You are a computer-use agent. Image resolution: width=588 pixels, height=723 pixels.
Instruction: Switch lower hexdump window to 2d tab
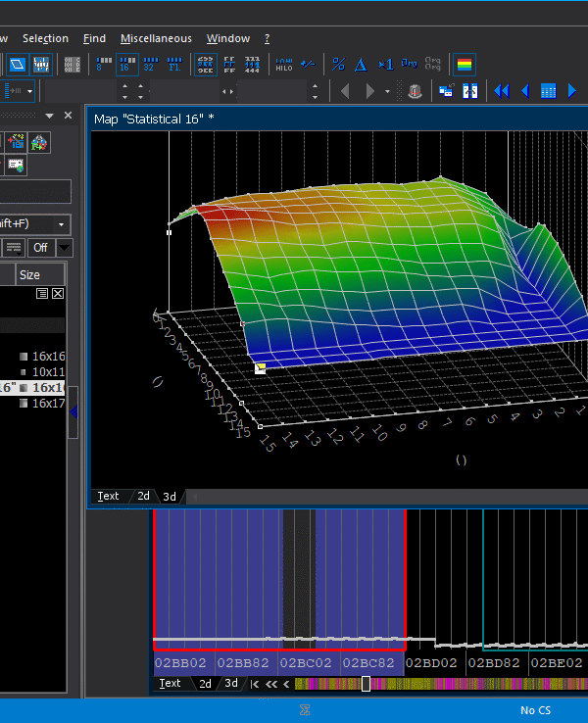205,684
